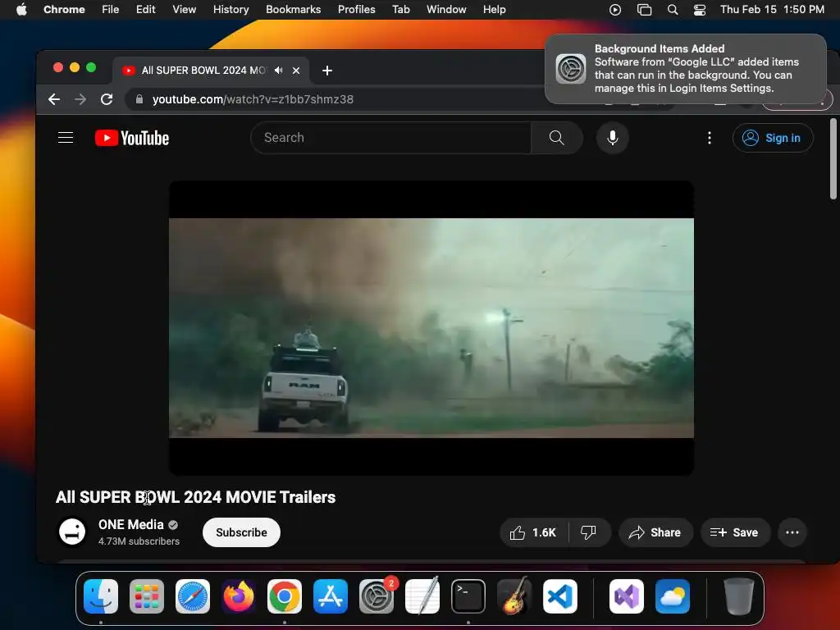Click the date and time in menu bar
Image resolution: width=840 pixels, height=630 pixels.
772,9
